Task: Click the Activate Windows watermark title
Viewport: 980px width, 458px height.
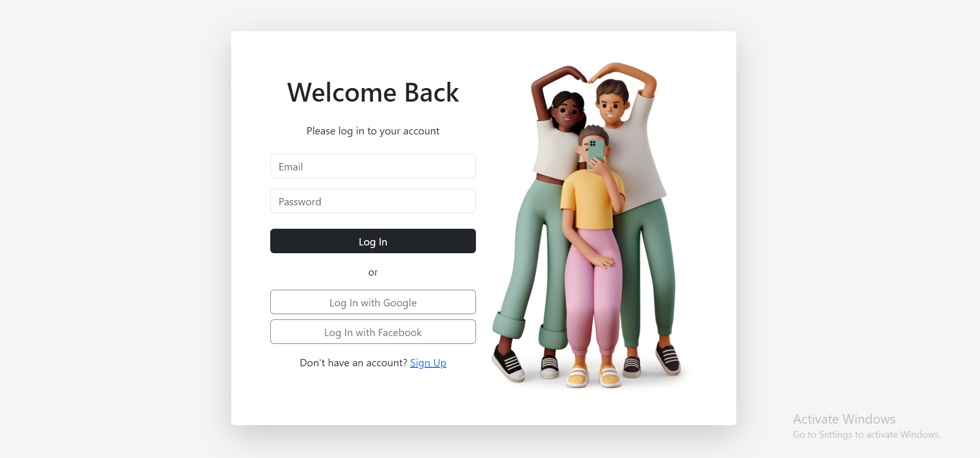Action: 844,419
